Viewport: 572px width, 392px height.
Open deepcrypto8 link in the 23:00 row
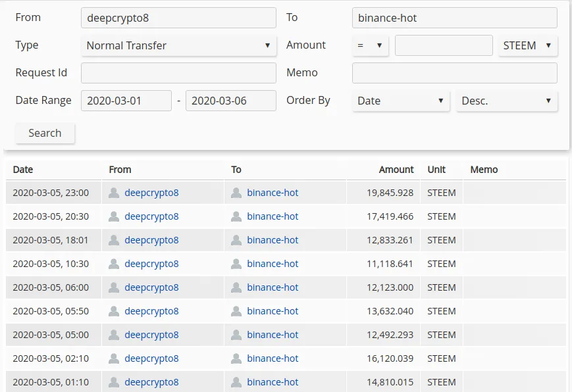(151, 193)
